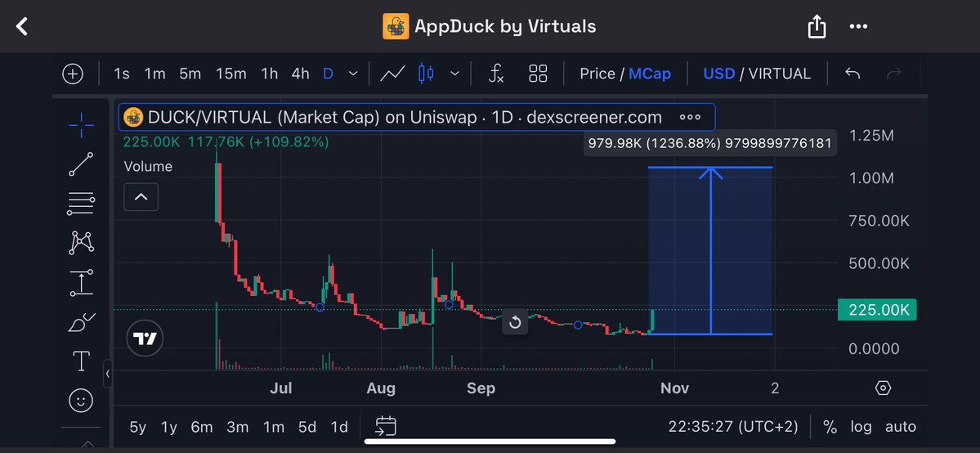Set date range to 1y
Image resolution: width=980 pixels, height=453 pixels.
[168, 428]
